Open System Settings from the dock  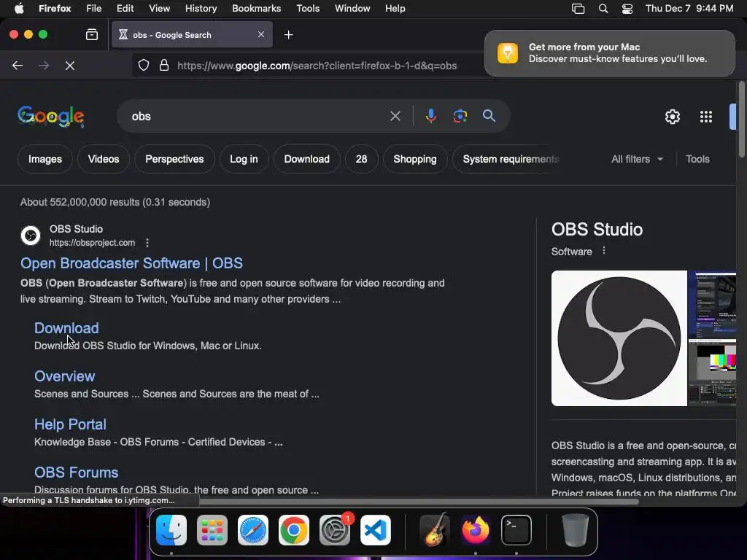tap(334, 530)
